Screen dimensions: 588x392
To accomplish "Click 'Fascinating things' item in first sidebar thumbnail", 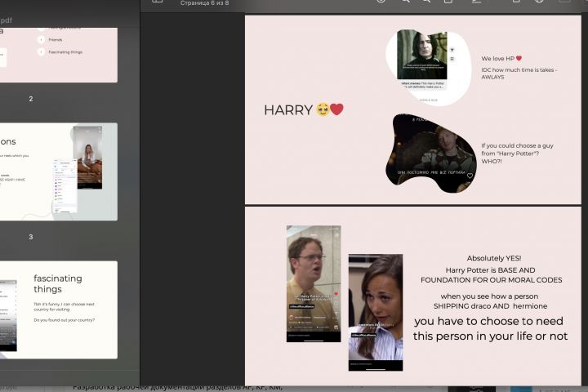I will coord(65,52).
